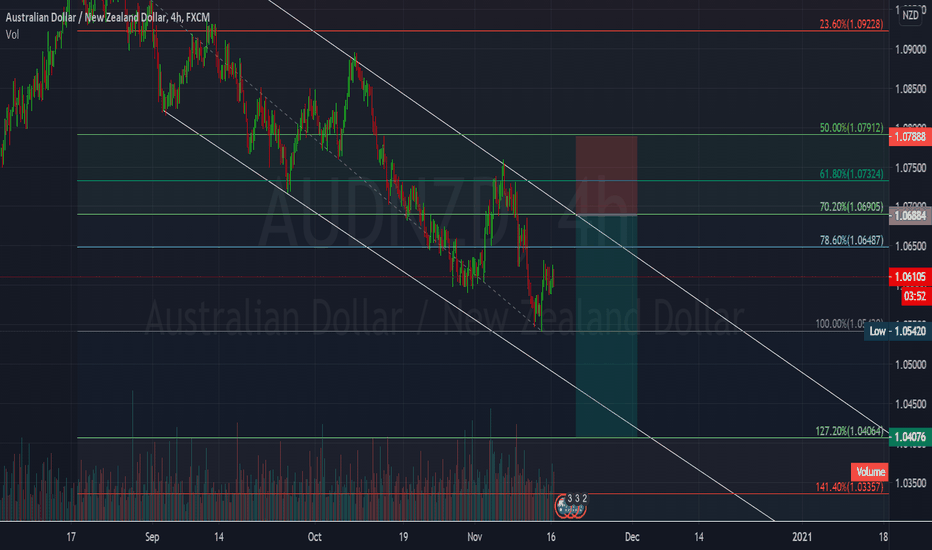The height and width of the screenshot is (550, 932).
Task: Select the 61.80%(1.07324) Fibonacci label
Action: [x=851, y=174]
